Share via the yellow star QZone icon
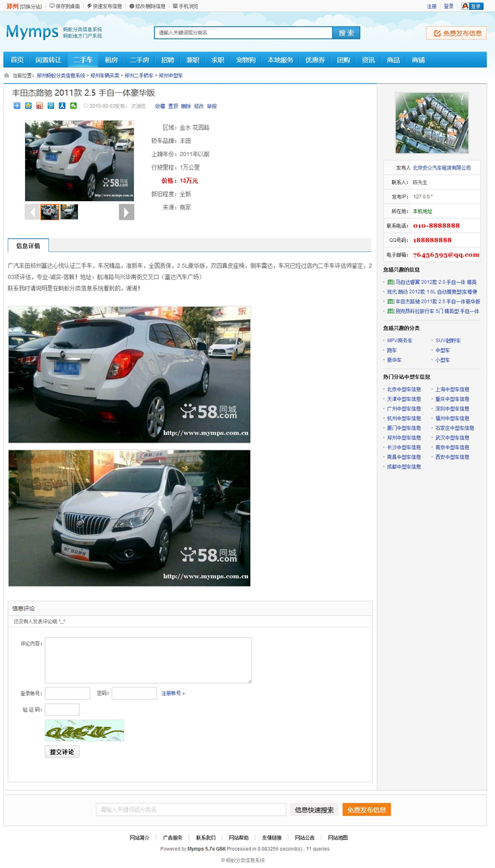The height and width of the screenshot is (868, 495). [x=28, y=106]
